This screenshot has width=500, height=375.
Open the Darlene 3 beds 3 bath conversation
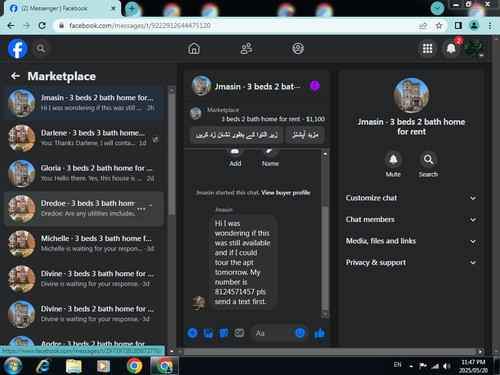[x=84, y=138]
